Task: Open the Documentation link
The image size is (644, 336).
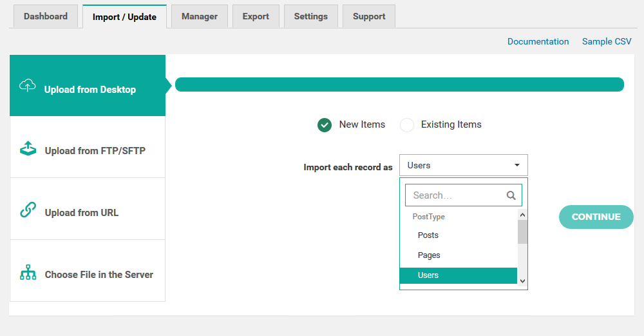Action: [538, 41]
